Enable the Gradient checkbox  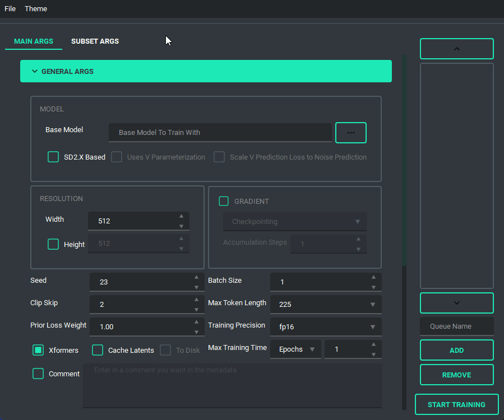coord(224,202)
